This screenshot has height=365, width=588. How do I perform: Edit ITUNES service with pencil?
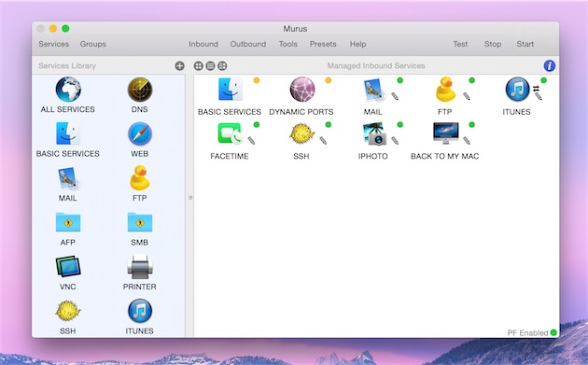click(x=539, y=96)
